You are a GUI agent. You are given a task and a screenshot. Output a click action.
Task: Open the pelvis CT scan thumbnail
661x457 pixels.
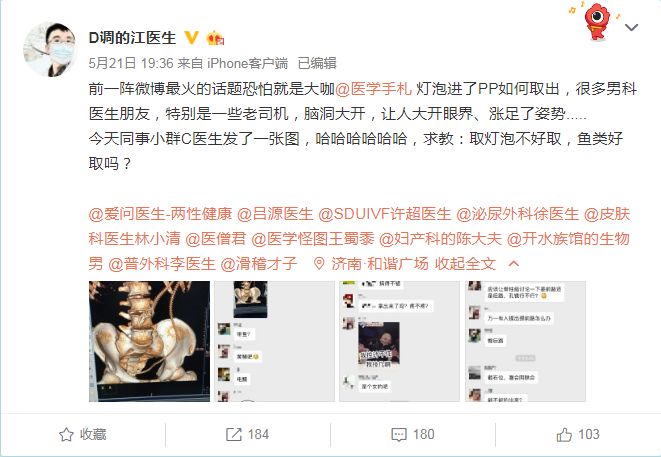click(x=149, y=341)
